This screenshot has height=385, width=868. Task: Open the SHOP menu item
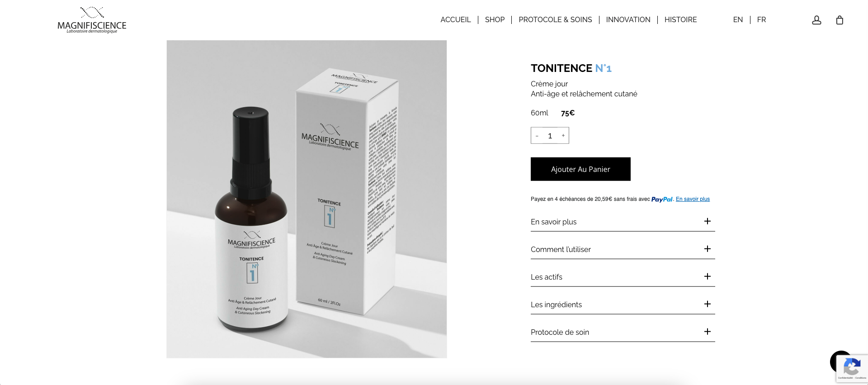click(x=495, y=19)
